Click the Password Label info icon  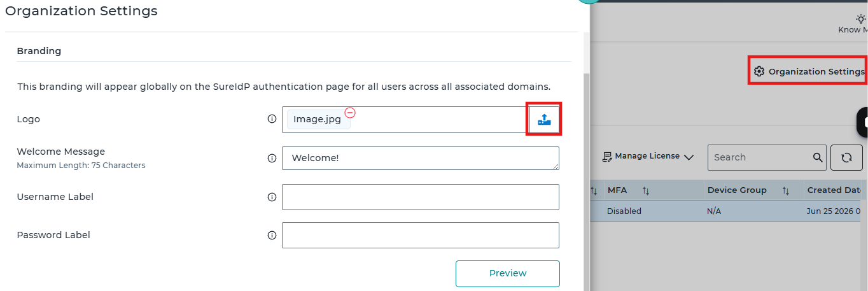pyautogui.click(x=272, y=236)
